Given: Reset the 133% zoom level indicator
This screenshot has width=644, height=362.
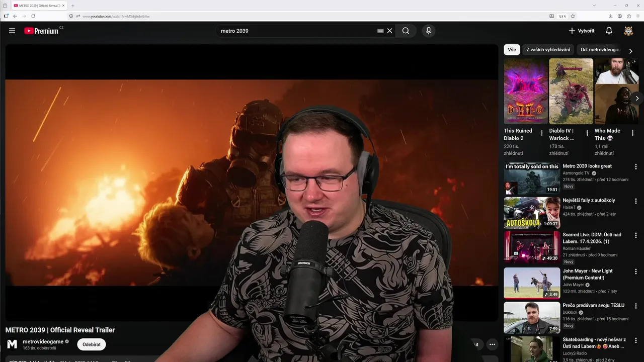Looking at the screenshot, I should pyautogui.click(x=562, y=16).
